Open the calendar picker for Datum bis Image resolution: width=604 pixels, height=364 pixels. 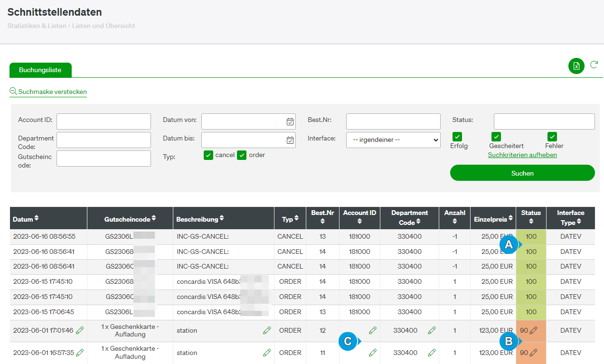290,140
